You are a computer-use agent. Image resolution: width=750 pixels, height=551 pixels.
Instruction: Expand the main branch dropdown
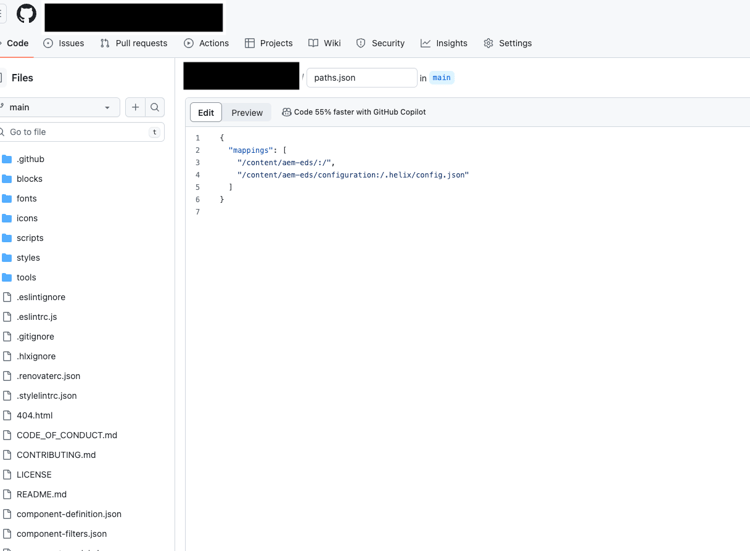pyautogui.click(x=59, y=107)
